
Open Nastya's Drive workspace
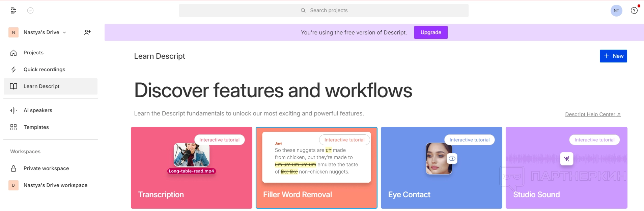click(51, 185)
